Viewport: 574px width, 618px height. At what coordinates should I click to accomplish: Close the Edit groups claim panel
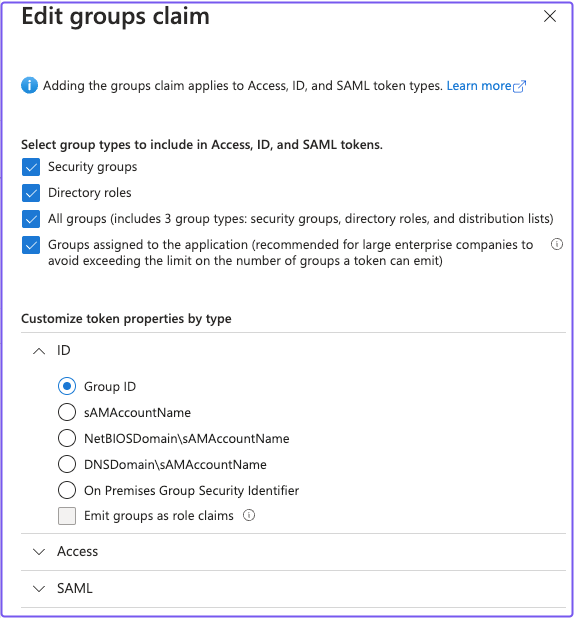[550, 16]
